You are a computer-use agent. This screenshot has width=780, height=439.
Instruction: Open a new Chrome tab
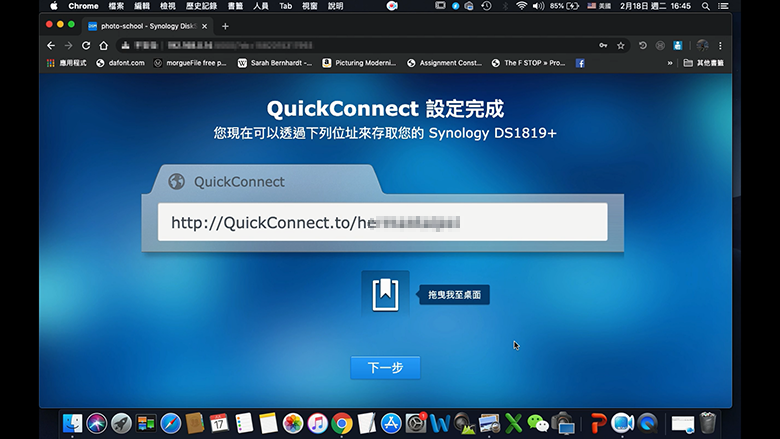click(x=225, y=26)
